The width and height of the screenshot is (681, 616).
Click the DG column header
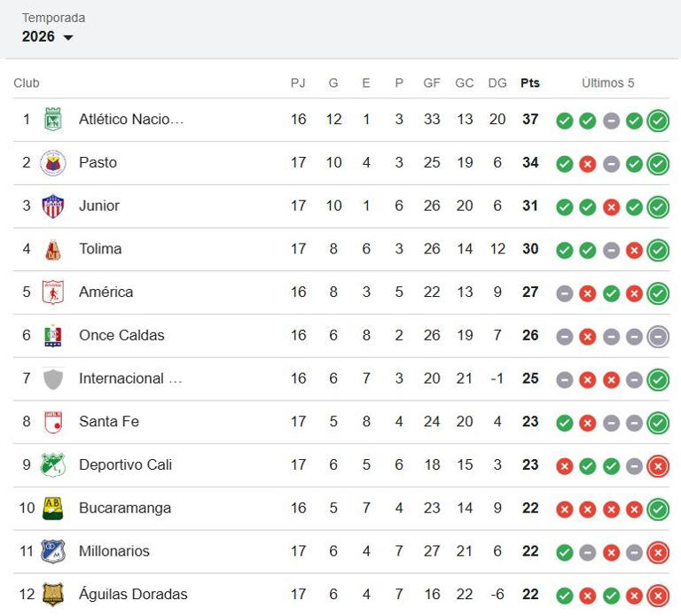[497, 83]
